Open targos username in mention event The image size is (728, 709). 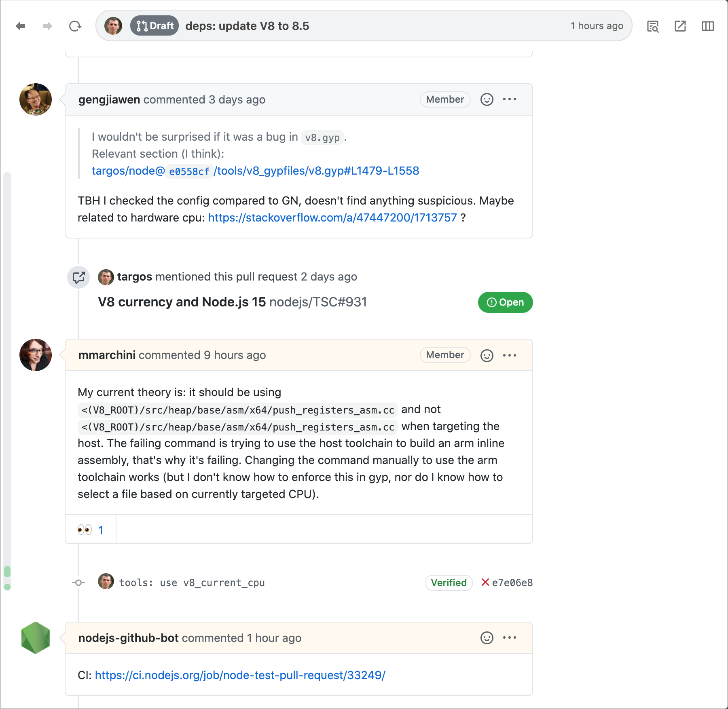pyautogui.click(x=135, y=277)
